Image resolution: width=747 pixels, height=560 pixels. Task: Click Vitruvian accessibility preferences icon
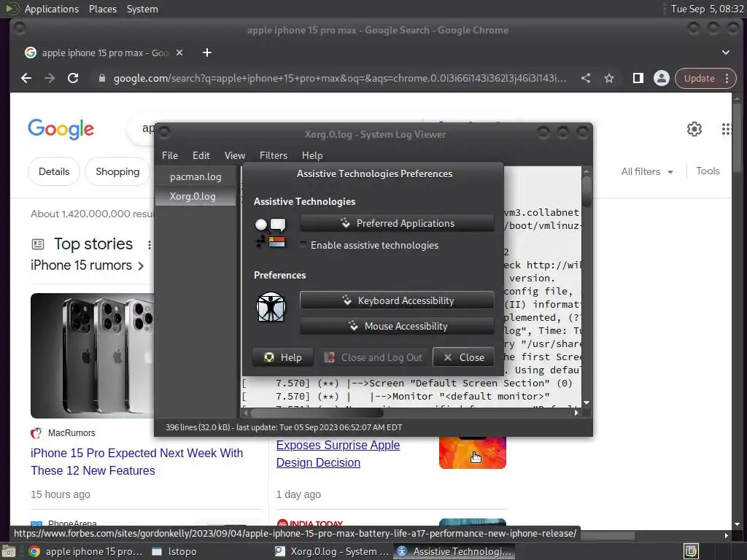click(271, 307)
